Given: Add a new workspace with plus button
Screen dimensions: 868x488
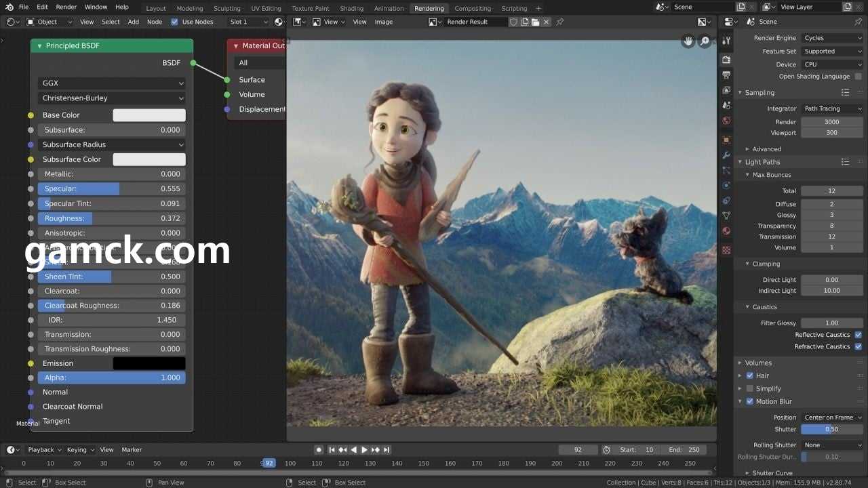Looking at the screenshot, I should click(538, 8).
